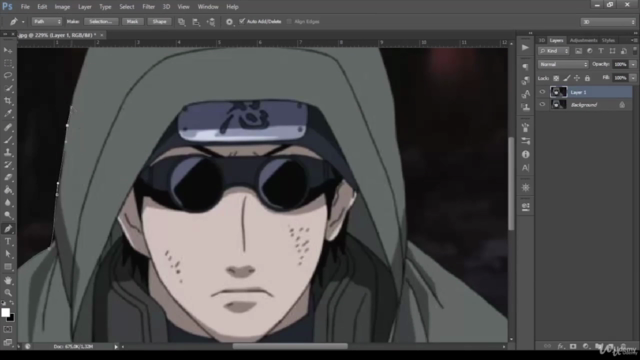Screen dimensions: 640x360
Task: Select the Crop tool
Action: coord(8,101)
